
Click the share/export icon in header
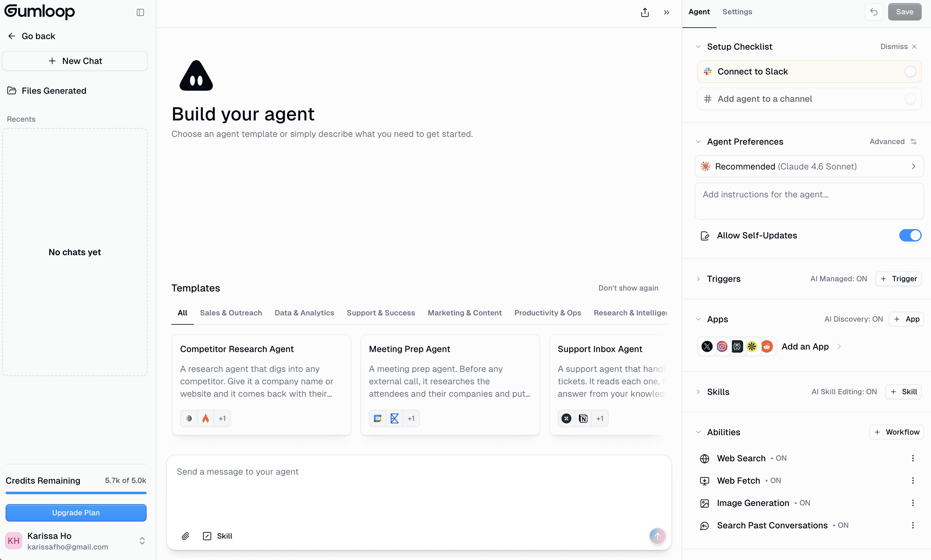[x=645, y=12]
